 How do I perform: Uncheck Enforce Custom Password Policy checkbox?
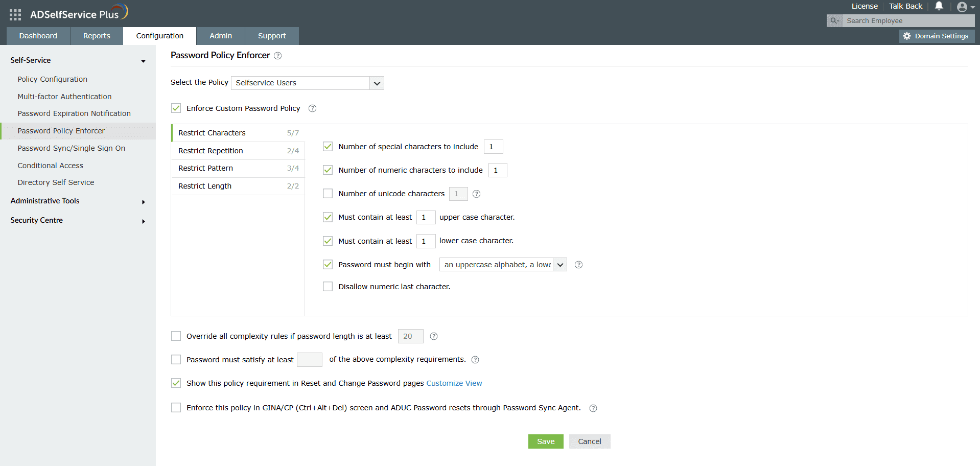click(176, 108)
